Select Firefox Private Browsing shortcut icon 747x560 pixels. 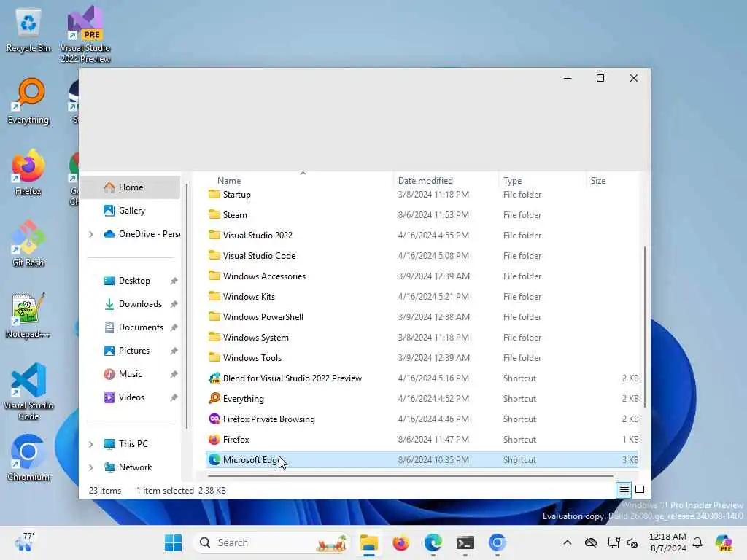pyautogui.click(x=214, y=419)
